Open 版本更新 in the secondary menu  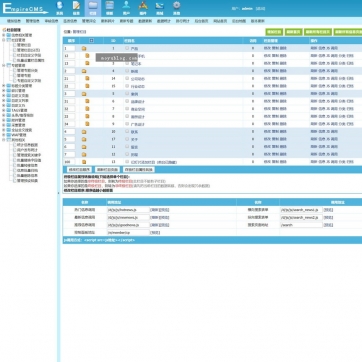pos(258,21)
